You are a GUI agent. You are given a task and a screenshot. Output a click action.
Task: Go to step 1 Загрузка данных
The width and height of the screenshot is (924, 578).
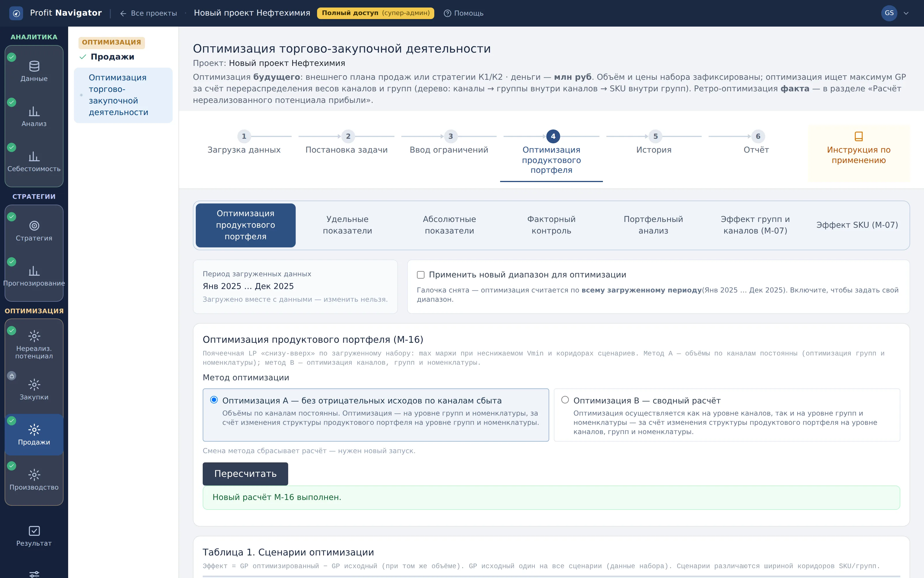[244, 142]
